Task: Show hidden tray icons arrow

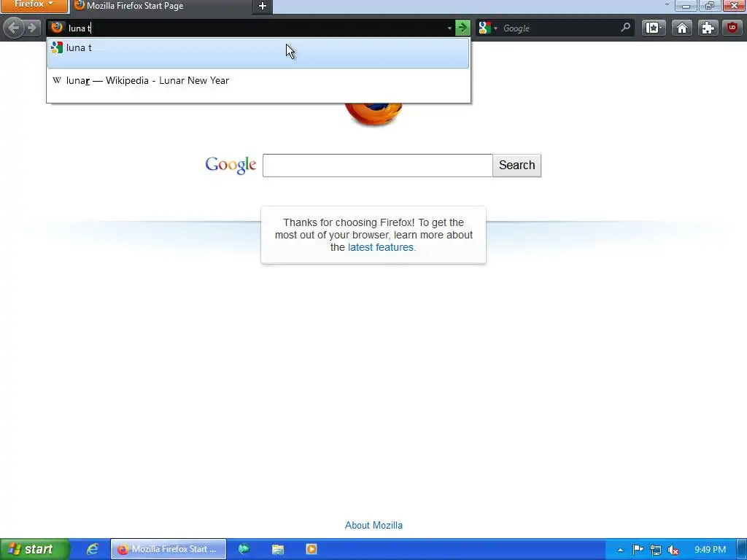Action: click(620, 550)
